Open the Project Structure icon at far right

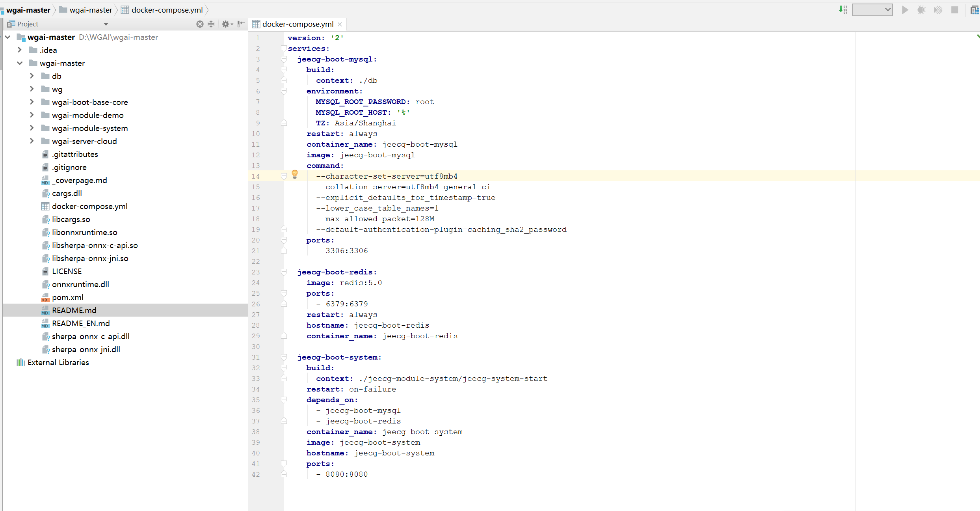click(975, 10)
